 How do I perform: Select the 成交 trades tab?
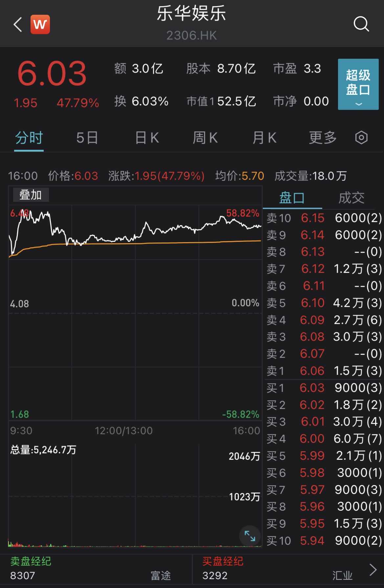(x=351, y=198)
